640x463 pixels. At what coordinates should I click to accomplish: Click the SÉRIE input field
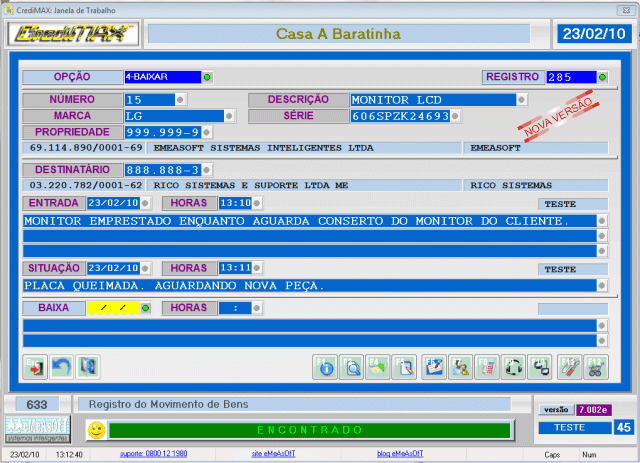pyautogui.click(x=399, y=116)
